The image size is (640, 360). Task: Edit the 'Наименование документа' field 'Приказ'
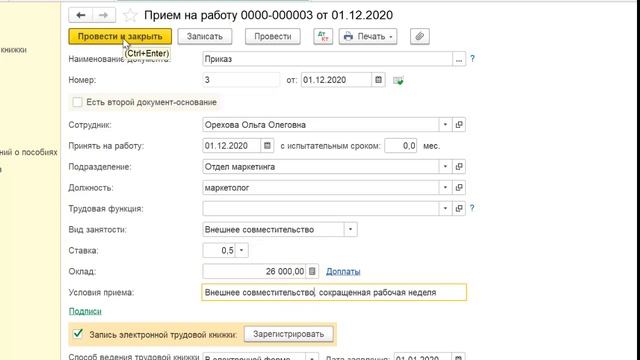coord(327,59)
